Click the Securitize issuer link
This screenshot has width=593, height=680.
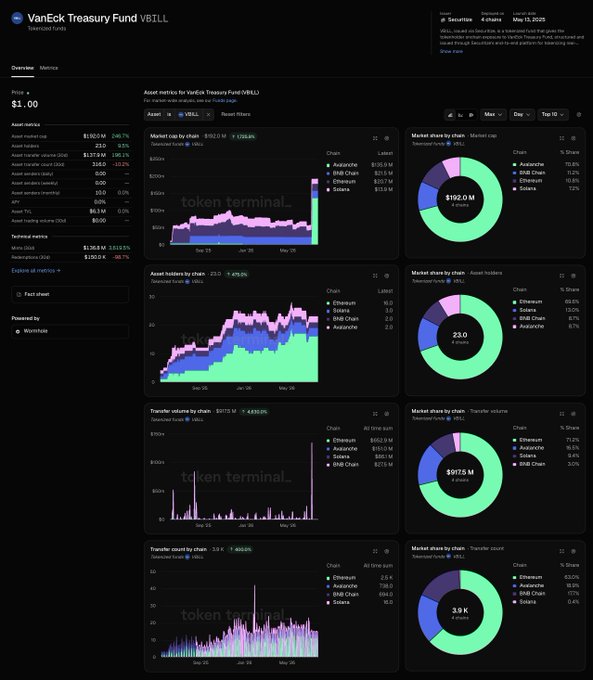click(x=456, y=20)
